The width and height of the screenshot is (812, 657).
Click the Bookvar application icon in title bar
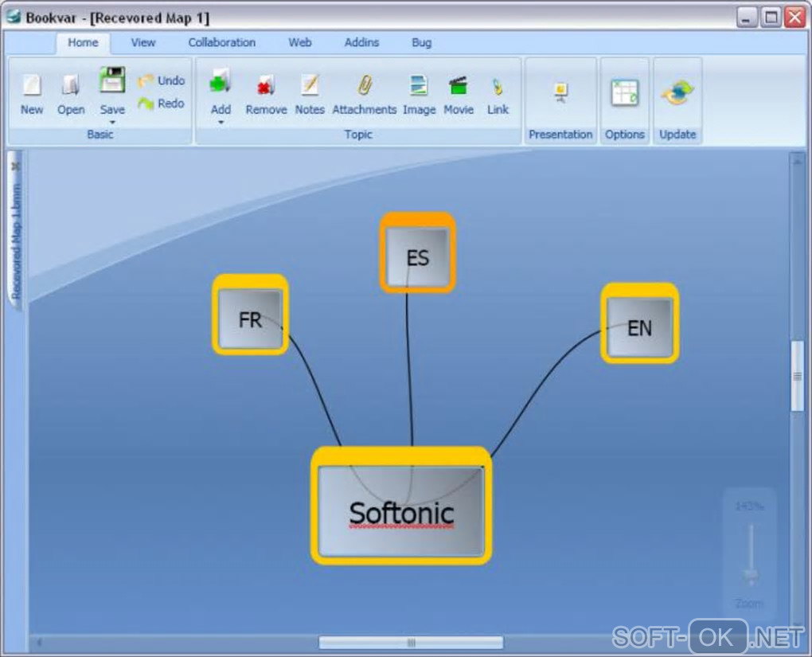13,17
